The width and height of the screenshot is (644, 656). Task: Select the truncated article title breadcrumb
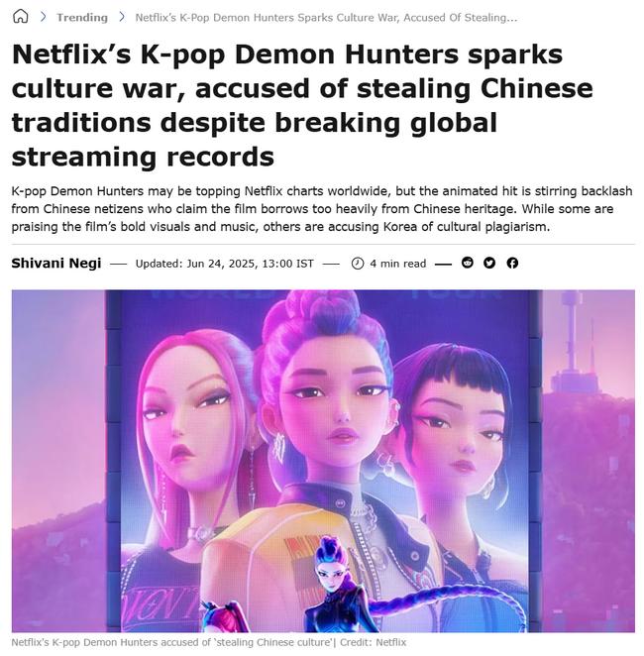point(326,18)
